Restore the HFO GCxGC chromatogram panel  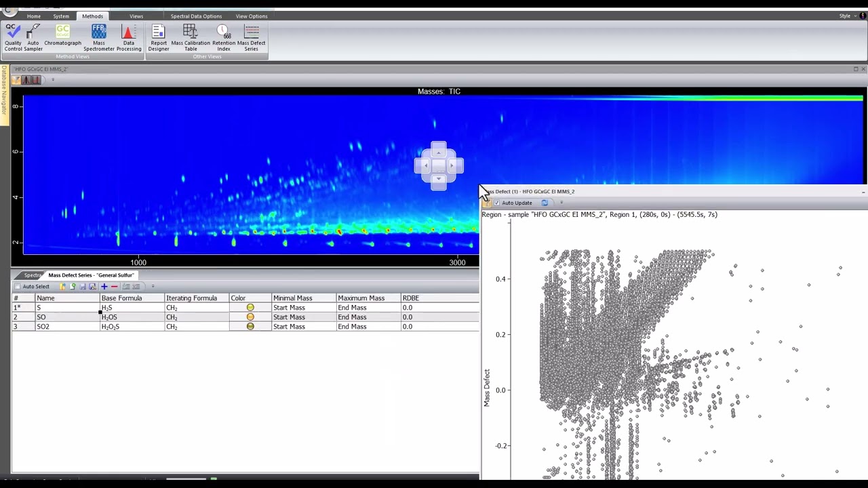point(856,69)
